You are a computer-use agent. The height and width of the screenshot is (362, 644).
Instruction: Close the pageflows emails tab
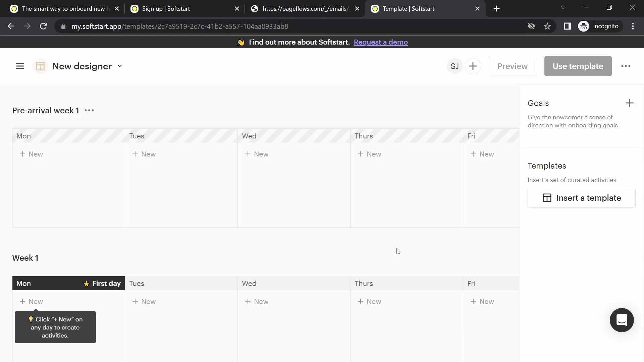357,9
